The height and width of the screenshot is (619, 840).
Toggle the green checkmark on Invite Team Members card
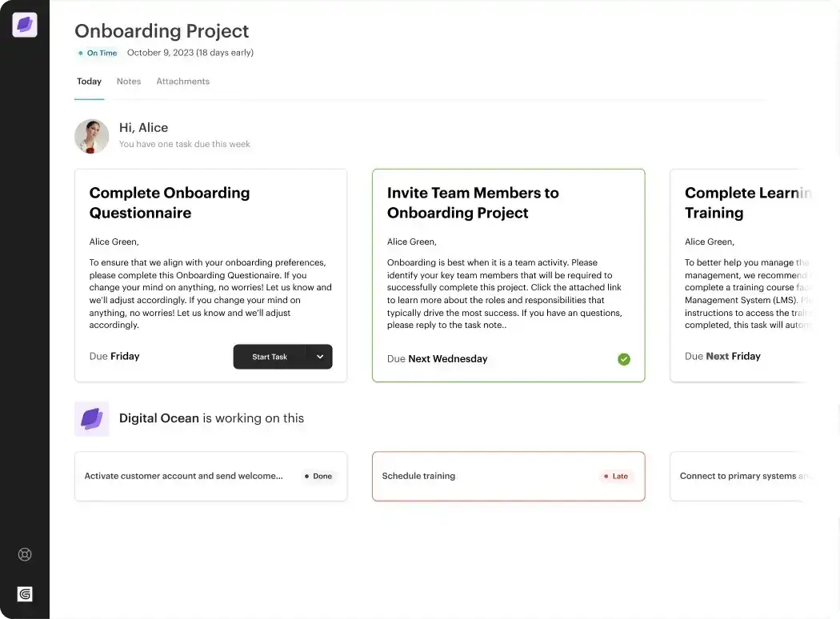tap(624, 359)
